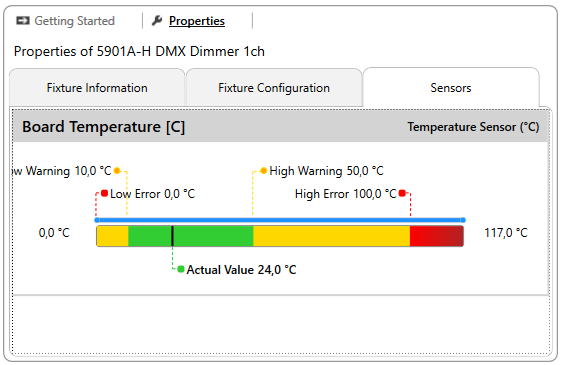The image size is (561, 365).
Task: Select the orange High Warning marker dot
Action: pyautogui.click(x=264, y=171)
